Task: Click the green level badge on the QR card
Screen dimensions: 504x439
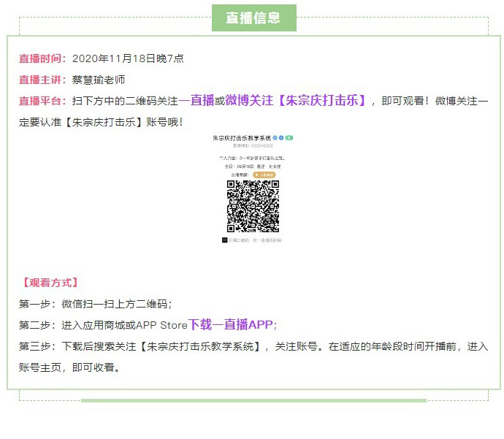Action: point(289,138)
